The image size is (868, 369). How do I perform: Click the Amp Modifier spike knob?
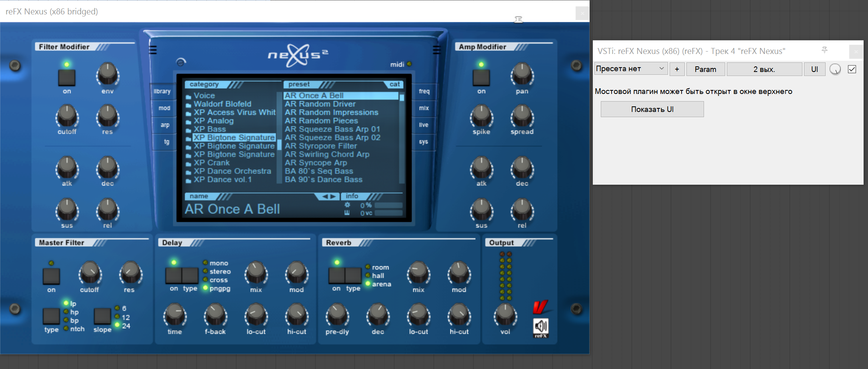(481, 116)
